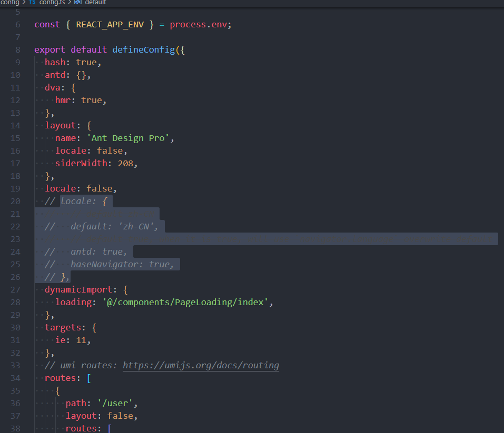Click line number 6

[17, 24]
